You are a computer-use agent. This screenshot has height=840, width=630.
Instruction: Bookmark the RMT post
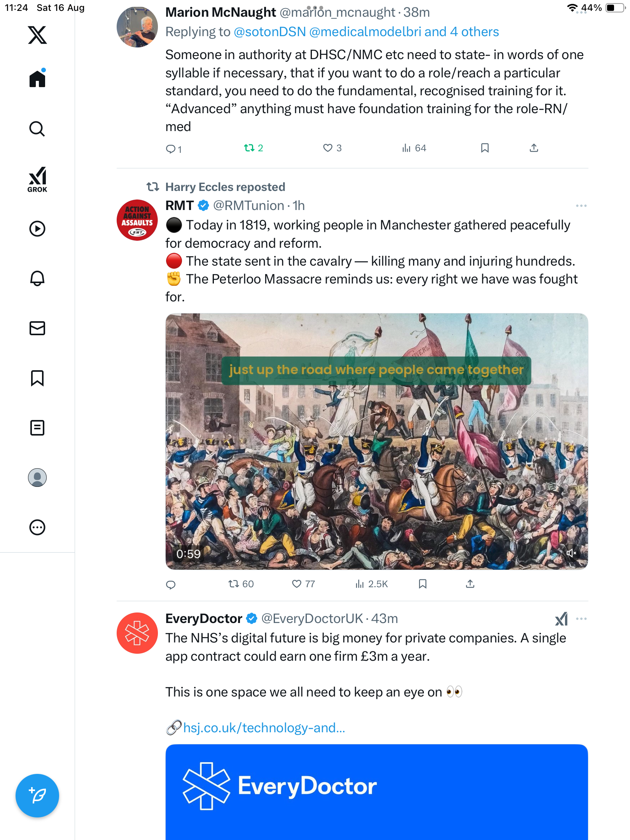point(423,584)
